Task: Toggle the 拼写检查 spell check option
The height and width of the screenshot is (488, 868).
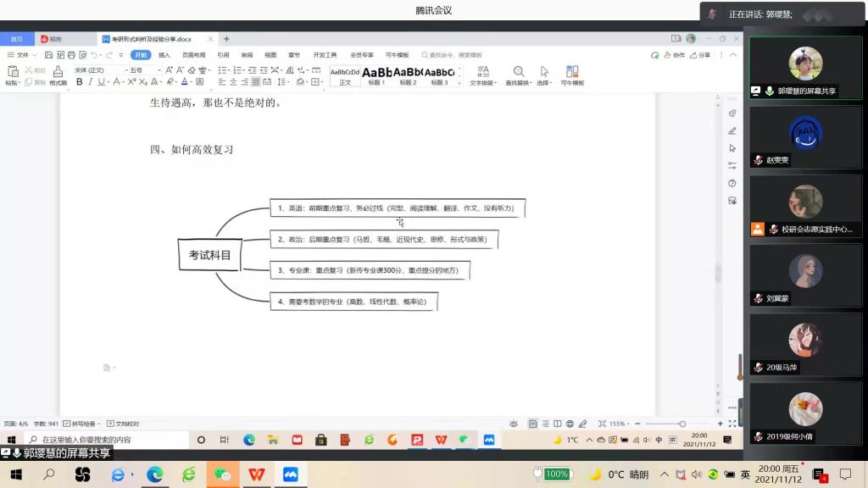Action: pyautogui.click(x=82, y=424)
